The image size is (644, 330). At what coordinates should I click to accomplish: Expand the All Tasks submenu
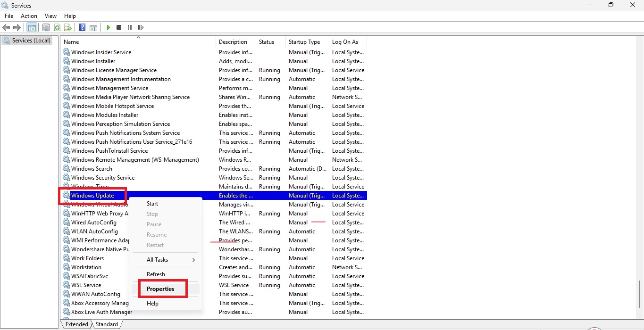(x=166, y=260)
